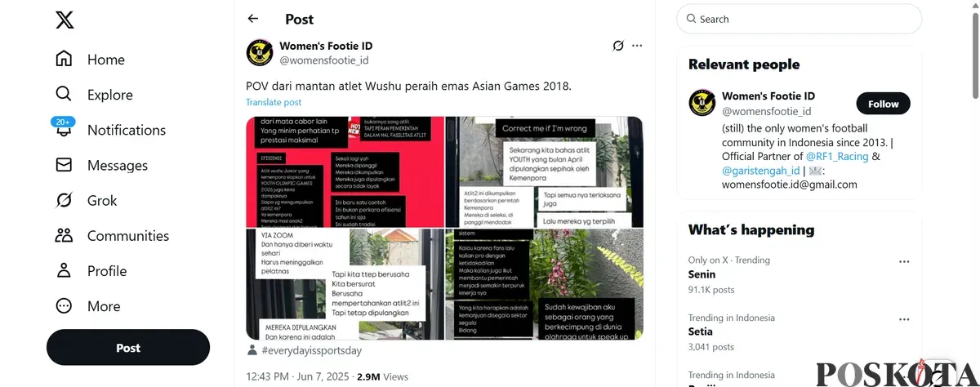The height and width of the screenshot is (387, 980).
Task: Click the Grok explain icon on the post
Action: click(618, 46)
